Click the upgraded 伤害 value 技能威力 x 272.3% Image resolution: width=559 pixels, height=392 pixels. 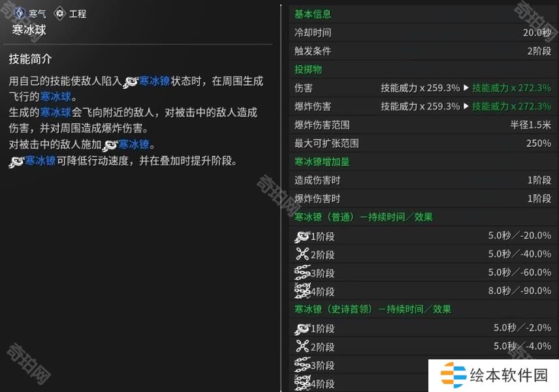(x=511, y=88)
